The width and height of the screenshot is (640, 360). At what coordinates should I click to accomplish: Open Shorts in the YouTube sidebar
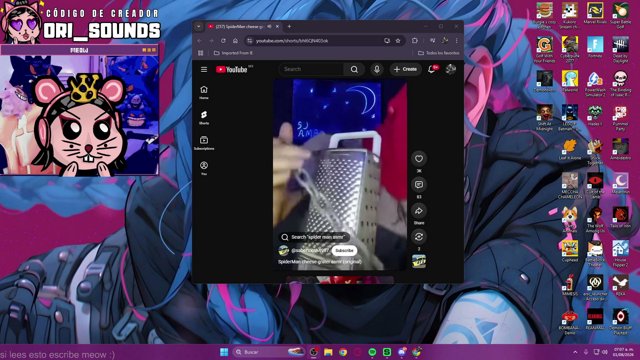(x=204, y=118)
